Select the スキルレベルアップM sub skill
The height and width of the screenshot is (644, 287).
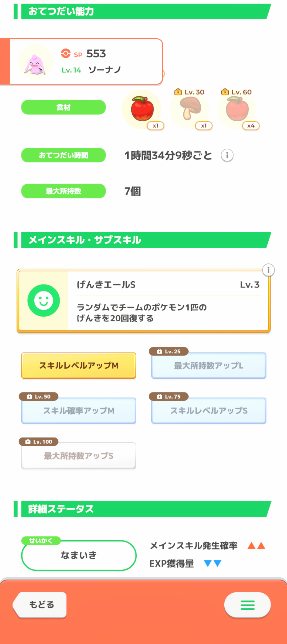click(79, 366)
